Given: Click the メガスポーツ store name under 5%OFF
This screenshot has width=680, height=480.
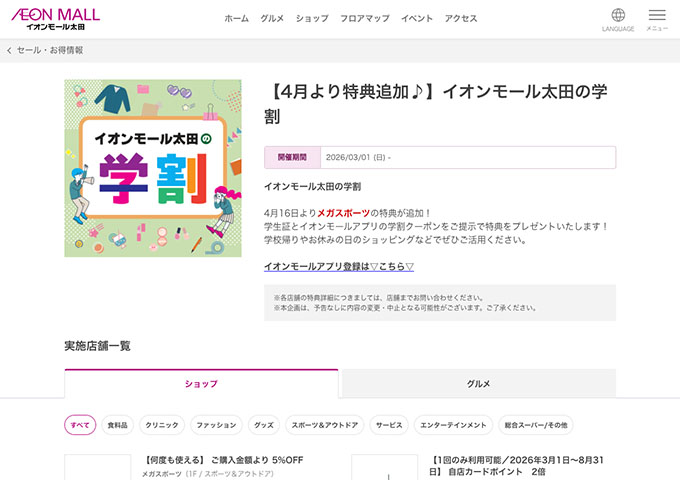Looking at the screenshot, I should click(x=162, y=474).
